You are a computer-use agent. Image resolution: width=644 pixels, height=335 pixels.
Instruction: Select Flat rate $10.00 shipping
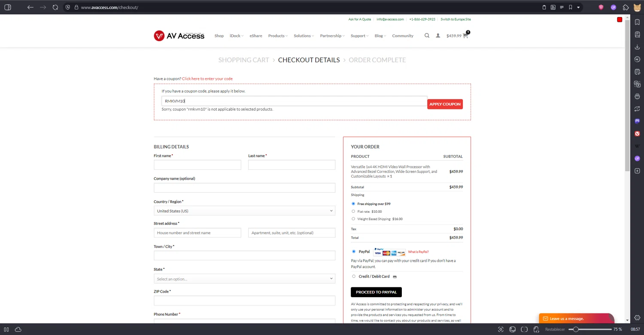point(353,211)
